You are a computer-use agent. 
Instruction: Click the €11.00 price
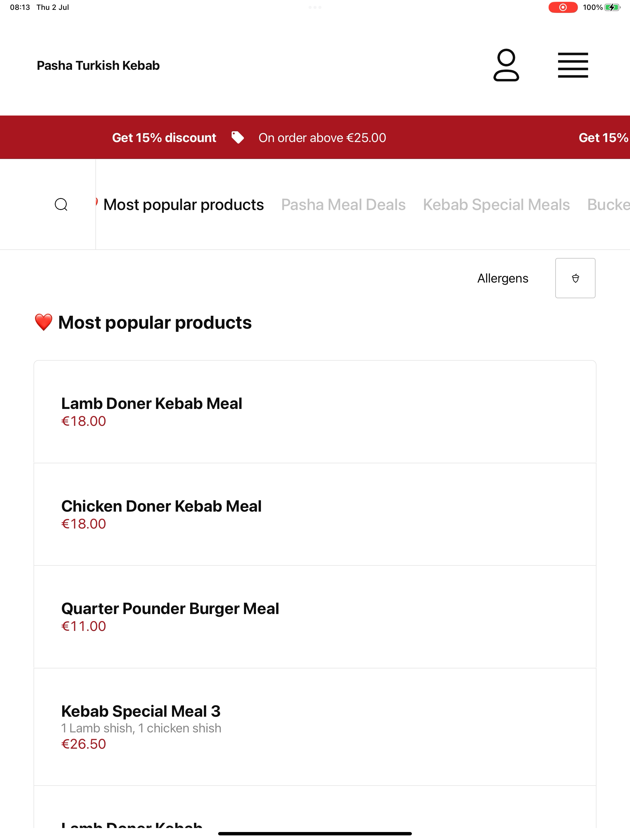pyautogui.click(x=84, y=626)
